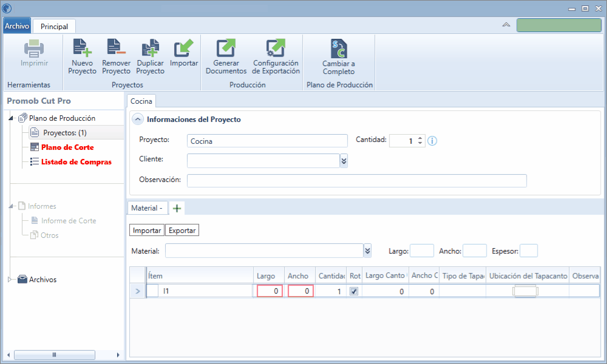Click the Largo field beside Material
The image size is (607, 364).
[422, 251]
